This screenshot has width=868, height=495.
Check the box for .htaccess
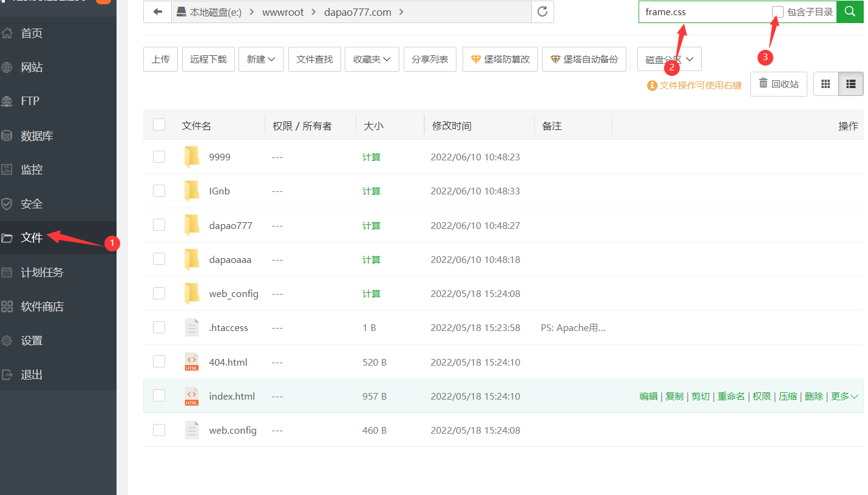[159, 327]
